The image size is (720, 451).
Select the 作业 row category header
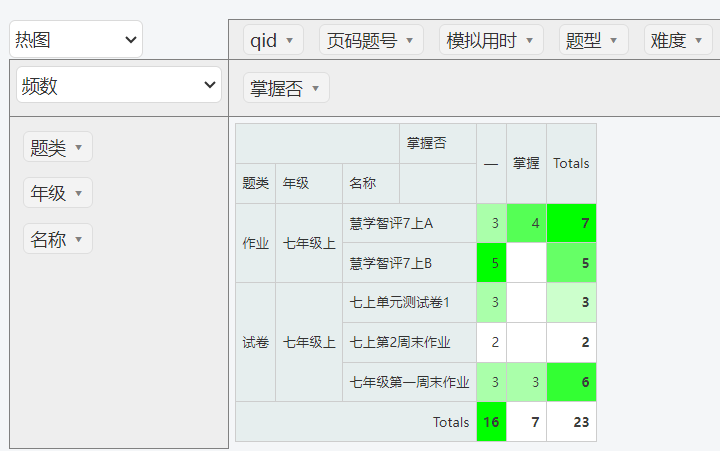tap(255, 243)
